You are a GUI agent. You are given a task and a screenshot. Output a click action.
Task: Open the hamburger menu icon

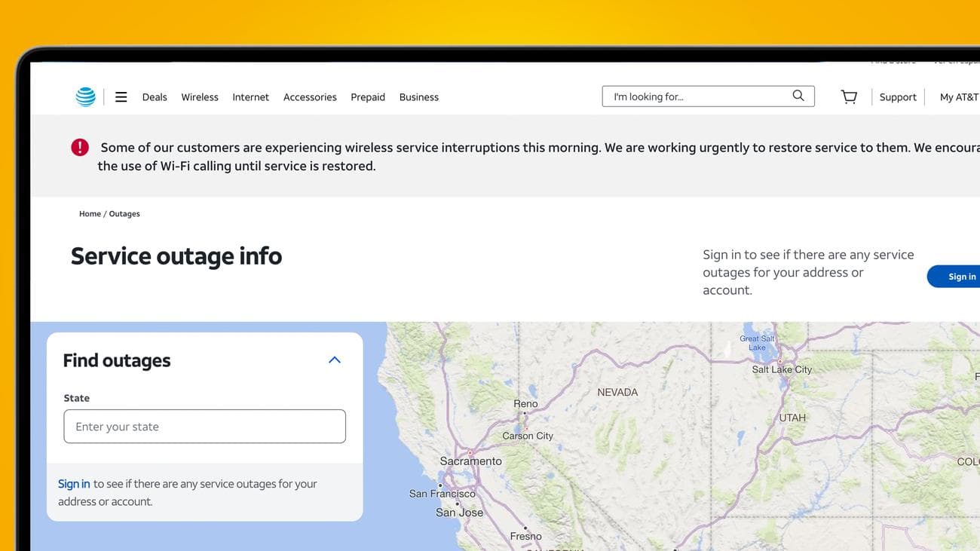121,96
